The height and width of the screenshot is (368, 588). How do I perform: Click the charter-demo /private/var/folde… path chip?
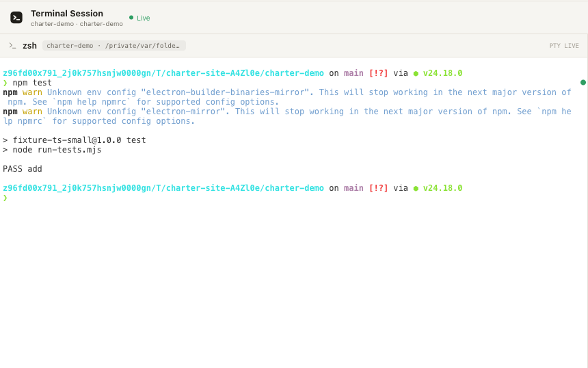coord(114,46)
